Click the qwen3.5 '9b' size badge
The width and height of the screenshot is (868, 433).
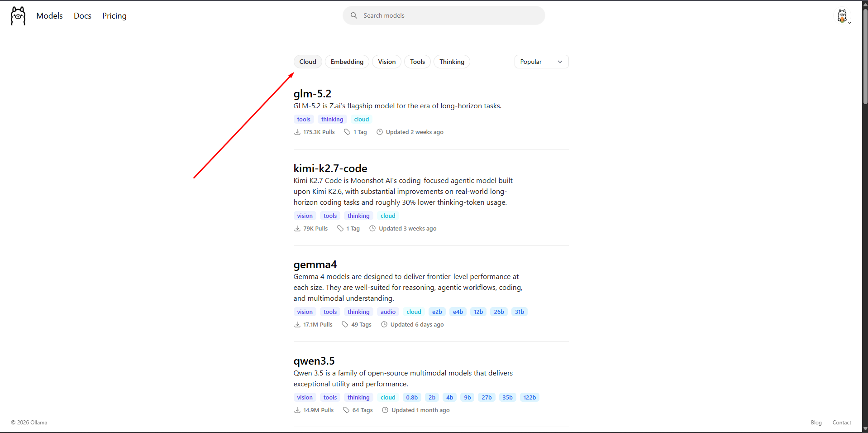point(467,398)
